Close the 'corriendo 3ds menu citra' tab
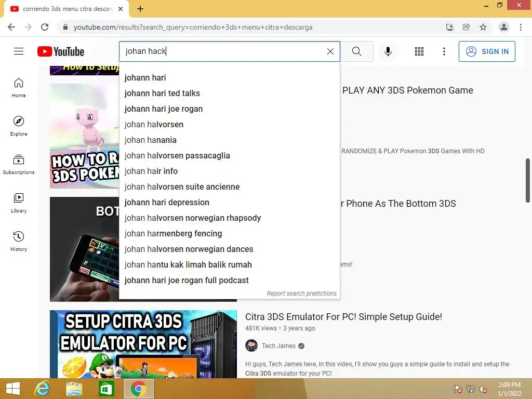 (x=121, y=9)
